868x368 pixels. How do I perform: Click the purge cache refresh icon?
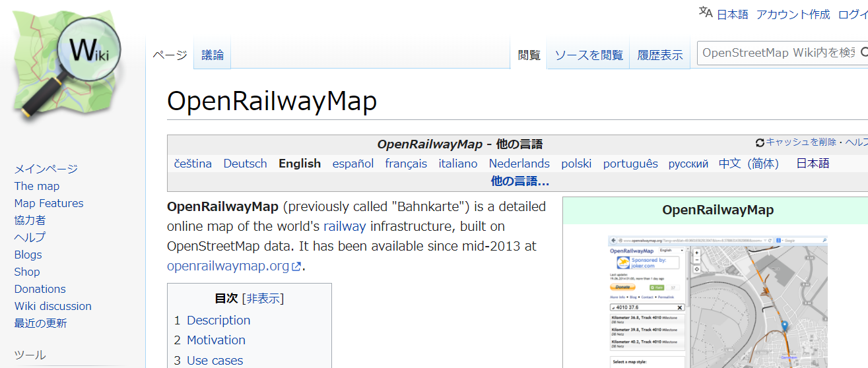point(760,142)
